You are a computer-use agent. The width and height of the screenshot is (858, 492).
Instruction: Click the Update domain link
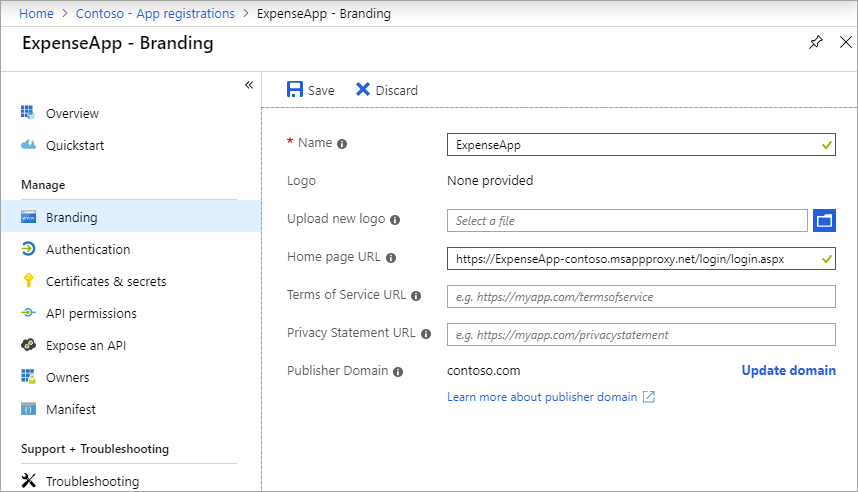tap(789, 371)
